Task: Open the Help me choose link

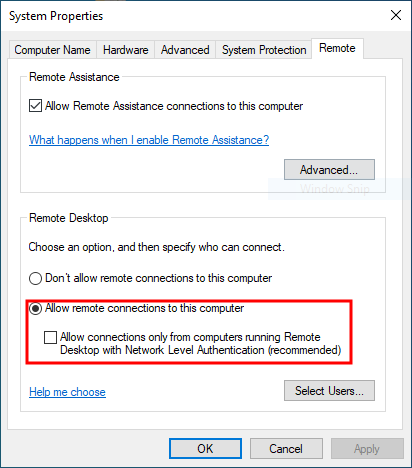Action: point(67,392)
